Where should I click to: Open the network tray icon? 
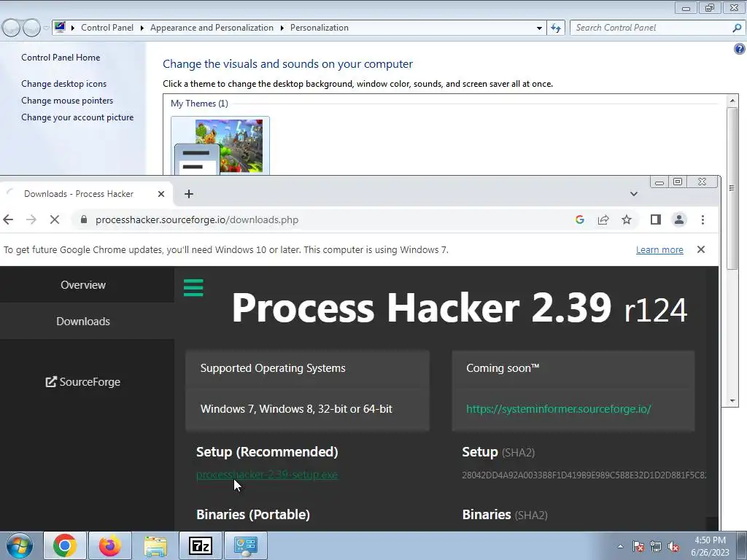click(656, 546)
